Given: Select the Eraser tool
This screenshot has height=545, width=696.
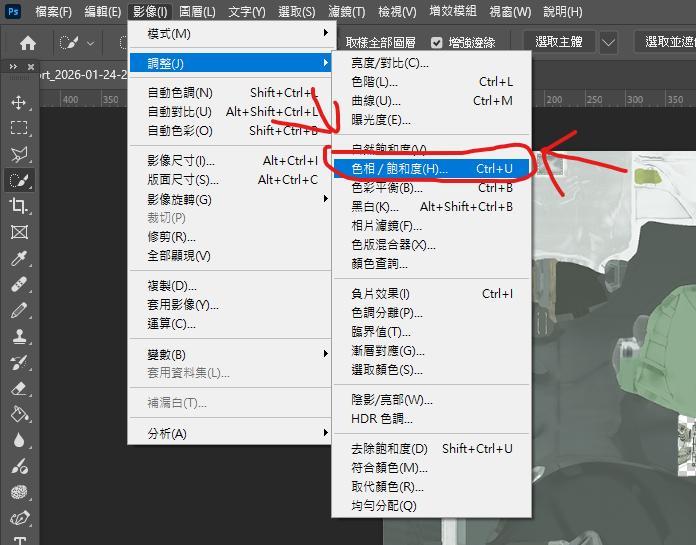Looking at the screenshot, I should point(19,389).
